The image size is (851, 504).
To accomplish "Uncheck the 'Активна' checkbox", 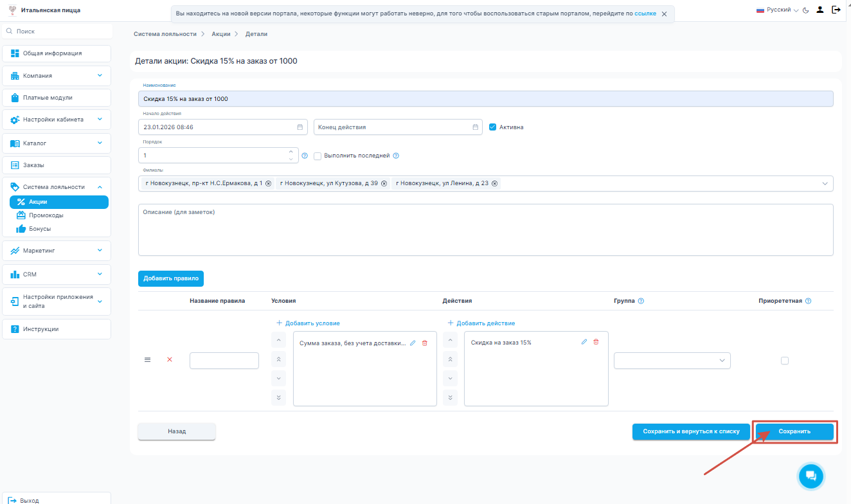I will point(493,127).
